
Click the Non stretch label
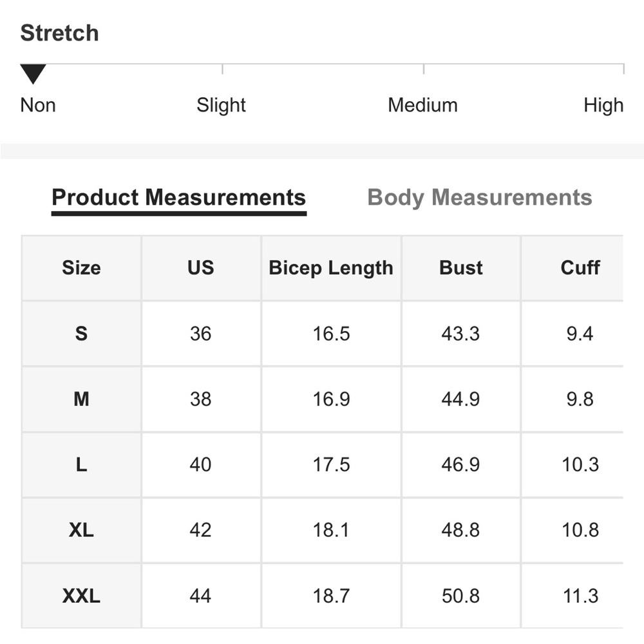click(x=38, y=105)
